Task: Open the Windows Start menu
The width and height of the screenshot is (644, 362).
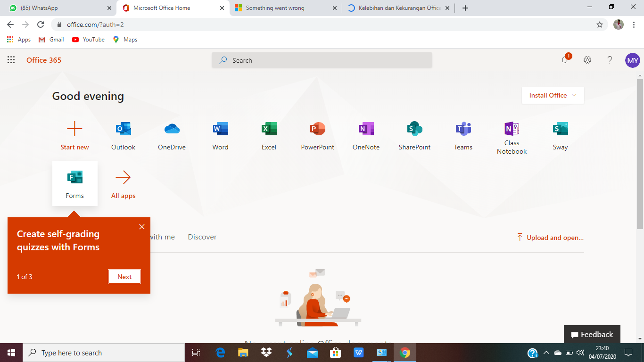Action: 11,353
